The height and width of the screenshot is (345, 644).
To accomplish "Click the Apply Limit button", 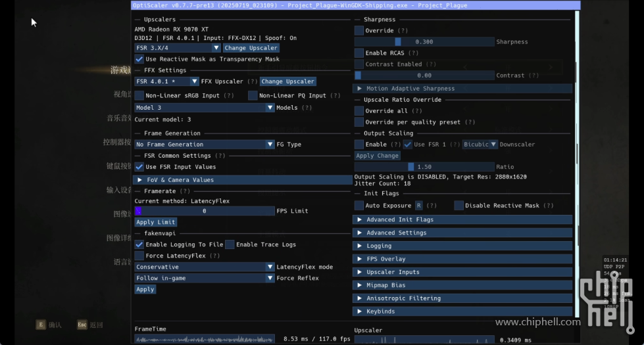I will [x=156, y=222].
